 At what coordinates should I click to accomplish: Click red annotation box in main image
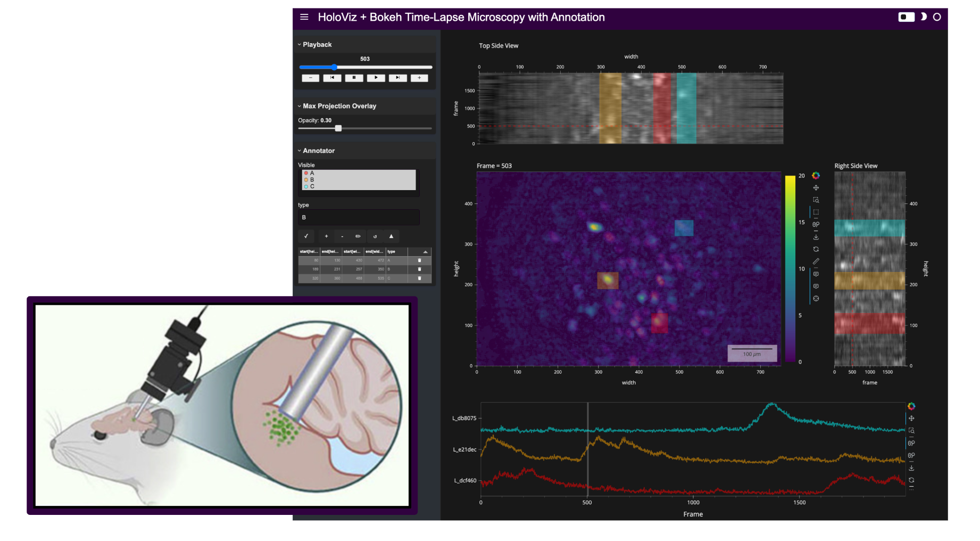(x=659, y=323)
